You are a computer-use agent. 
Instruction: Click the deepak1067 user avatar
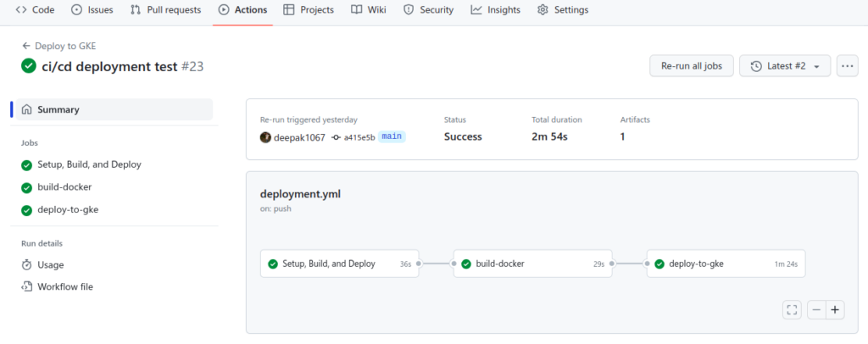265,137
